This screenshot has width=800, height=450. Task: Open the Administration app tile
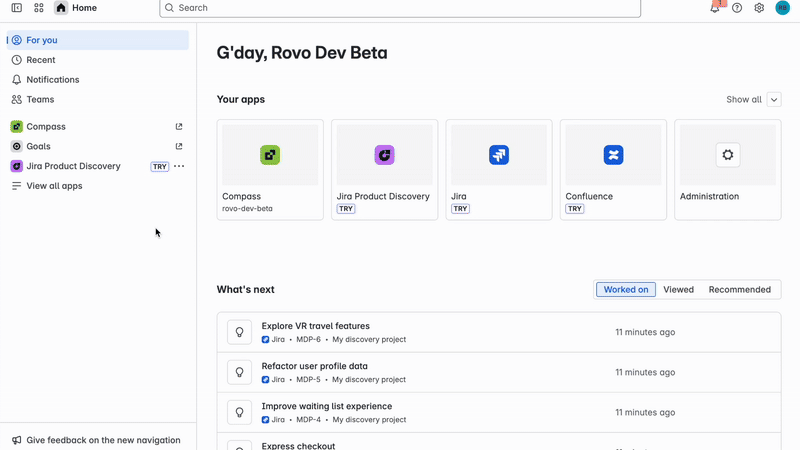tap(727, 169)
